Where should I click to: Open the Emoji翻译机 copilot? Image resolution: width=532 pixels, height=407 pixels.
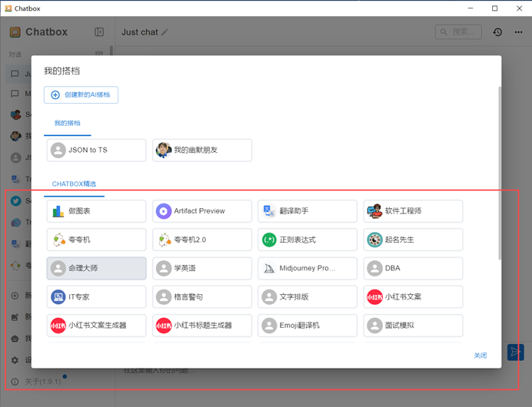308,326
